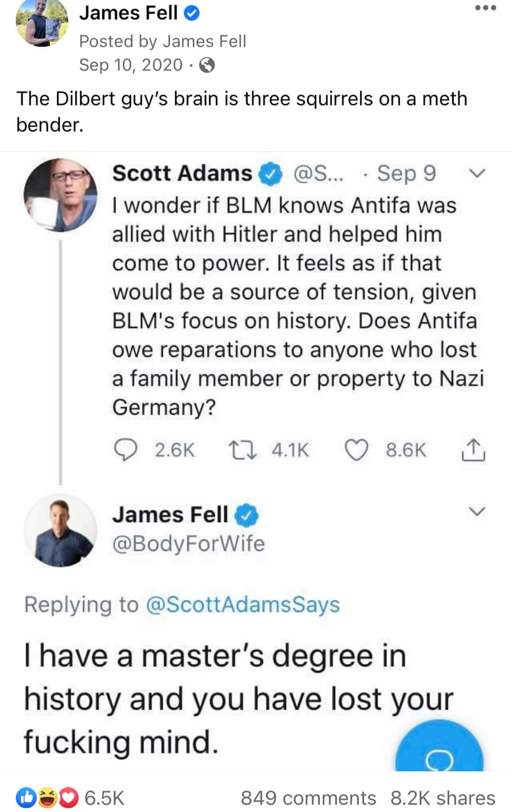Click the reply comment bubble icon on tweet
The image size is (512, 812).
click(x=126, y=450)
